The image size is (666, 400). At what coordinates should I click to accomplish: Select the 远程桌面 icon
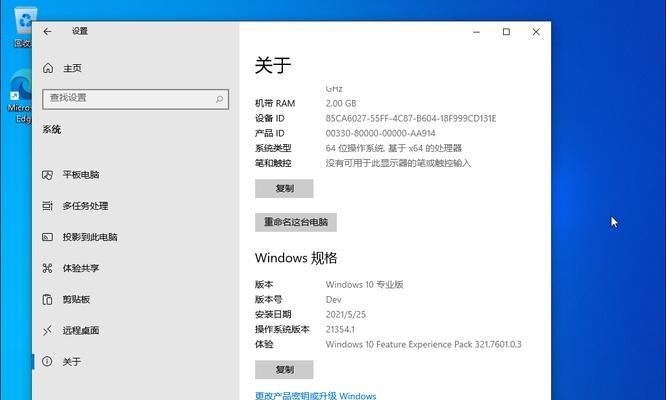click(48, 330)
